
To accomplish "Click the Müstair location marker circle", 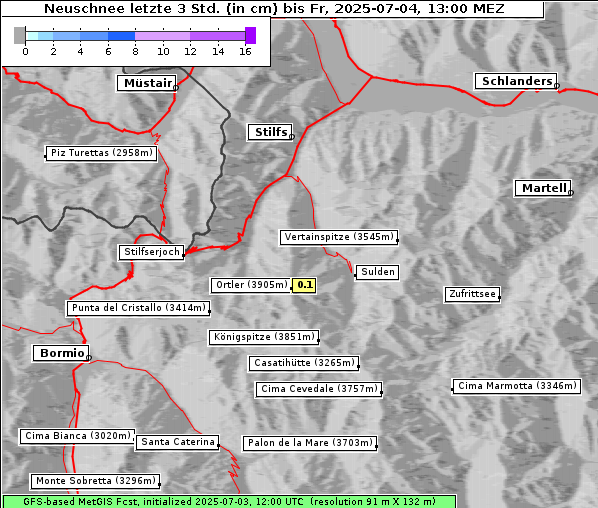I will tap(176, 88).
